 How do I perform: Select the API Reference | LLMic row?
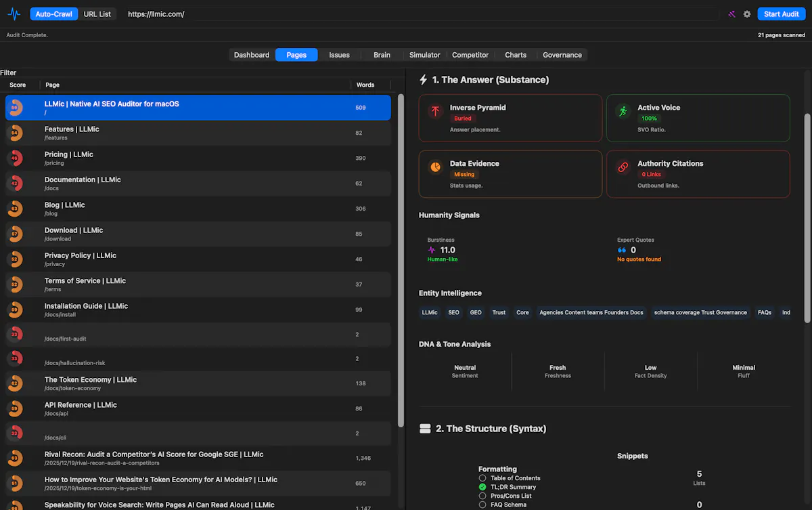point(198,408)
